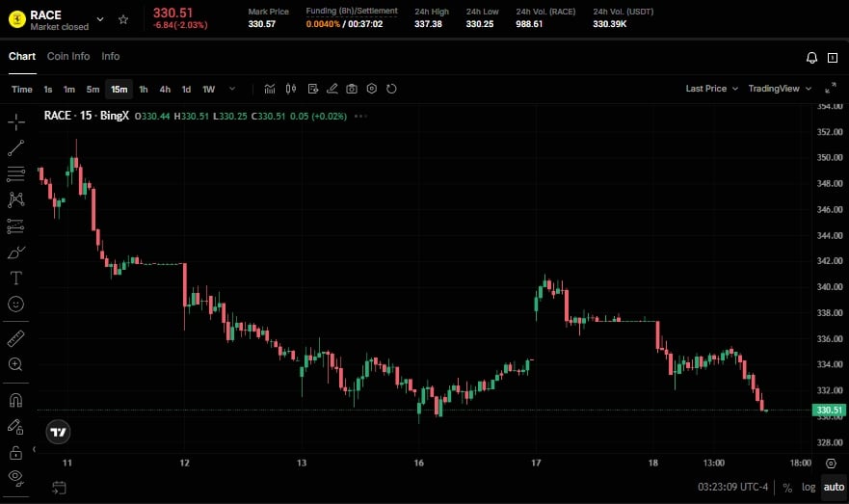Open the emoji sticker tool
849x504 pixels.
(16, 304)
